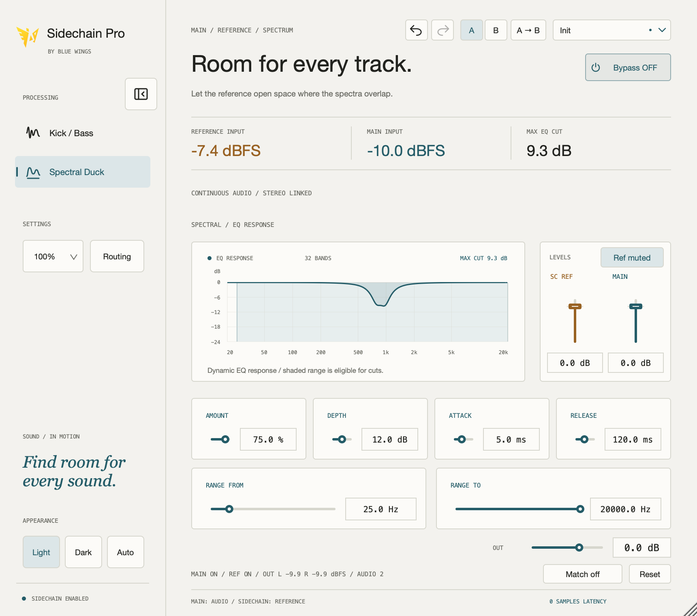The height and width of the screenshot is (616, 697).
Task: Adjust the Attack slider handle
Action: coord(462,439)
